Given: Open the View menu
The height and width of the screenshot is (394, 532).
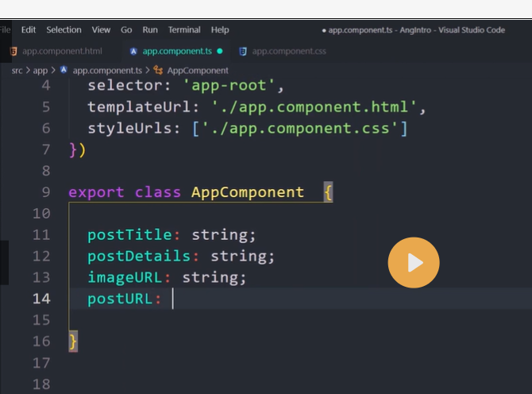Looking at the screenshot, I should click(x=101, y=29).
